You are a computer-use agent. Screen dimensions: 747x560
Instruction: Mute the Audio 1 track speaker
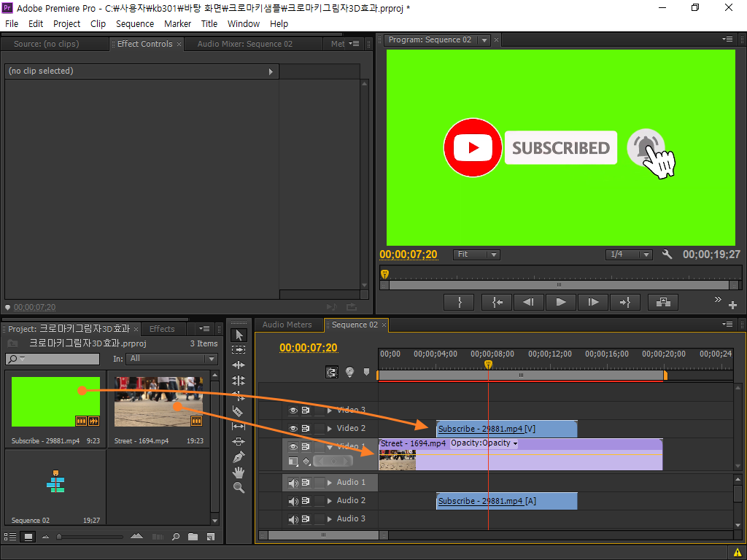293,483
